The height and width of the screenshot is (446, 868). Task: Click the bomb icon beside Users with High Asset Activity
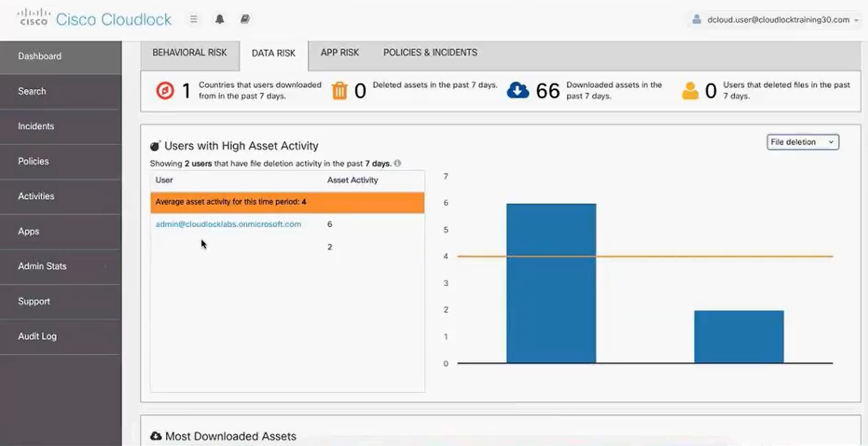point(156,146)
